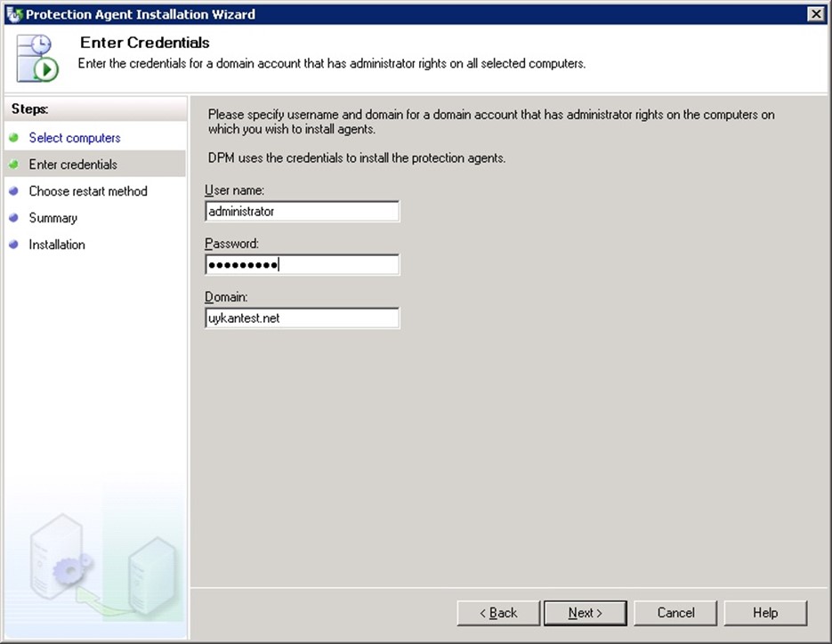Select the Installation step in the sidebar
Screen dimensions: 832x644
click(x=57, y=245)
